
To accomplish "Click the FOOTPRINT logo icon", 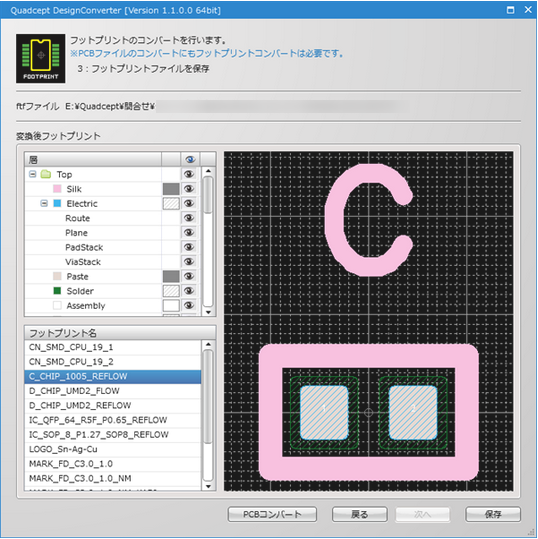I will click(41, 58).
